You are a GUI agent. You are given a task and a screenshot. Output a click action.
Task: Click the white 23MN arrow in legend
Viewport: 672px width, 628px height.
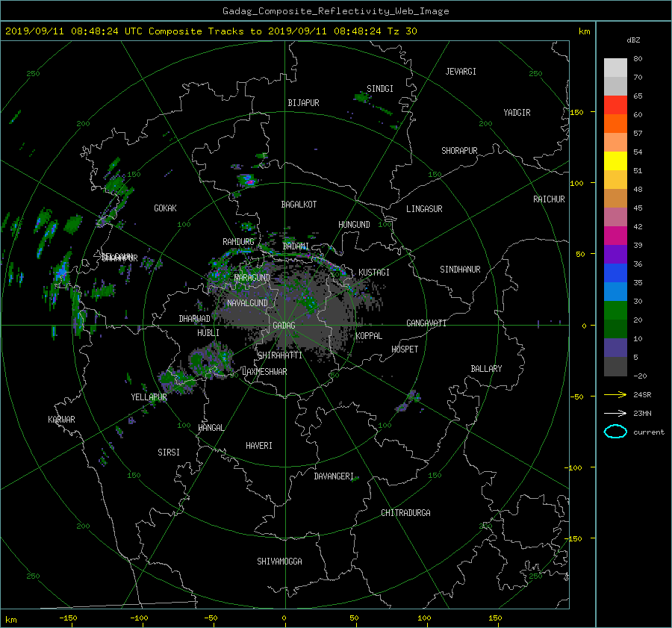click(x=615, y=413)
